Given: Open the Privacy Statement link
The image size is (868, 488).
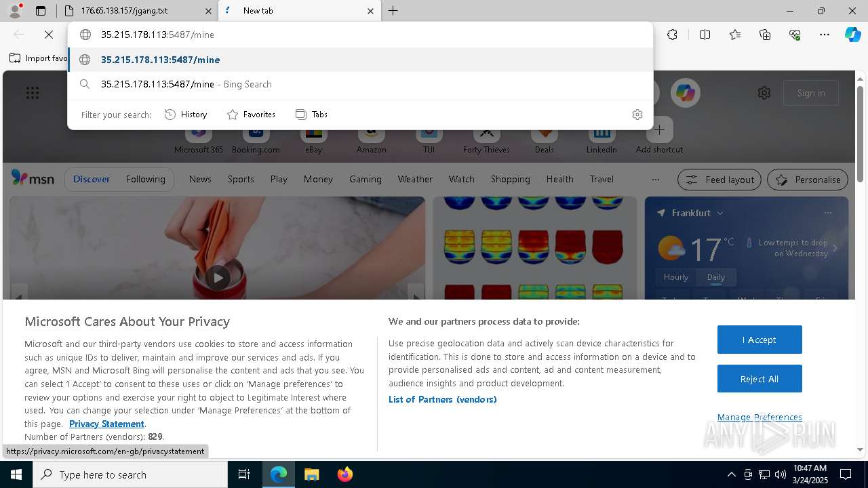Looking at the screenshot, I should click(x=106, y=424).
